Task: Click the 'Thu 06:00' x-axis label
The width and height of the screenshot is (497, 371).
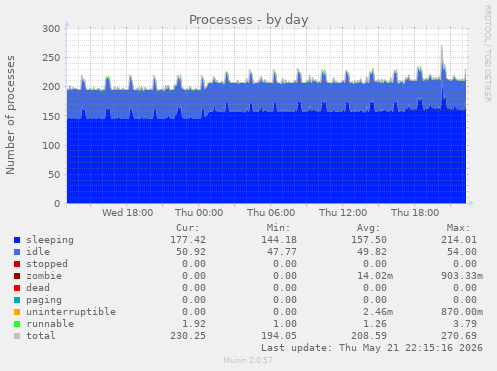Action: 271,213
